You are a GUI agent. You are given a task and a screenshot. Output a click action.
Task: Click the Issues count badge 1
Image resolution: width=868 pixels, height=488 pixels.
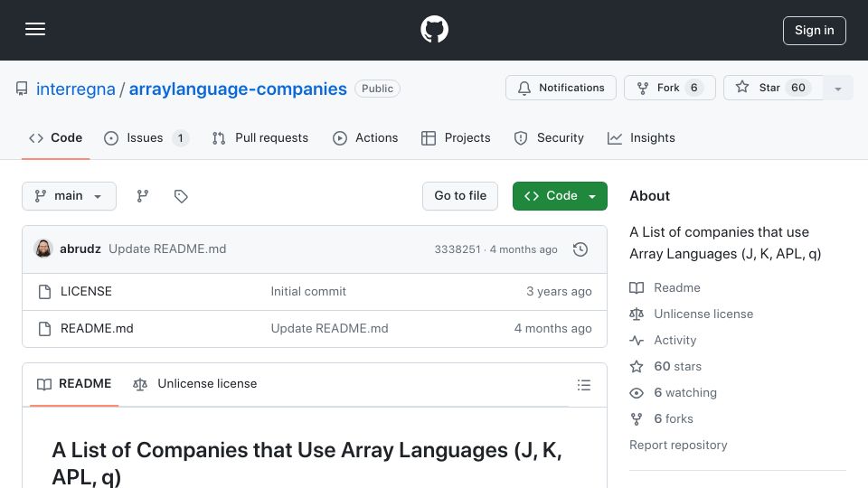180,137
